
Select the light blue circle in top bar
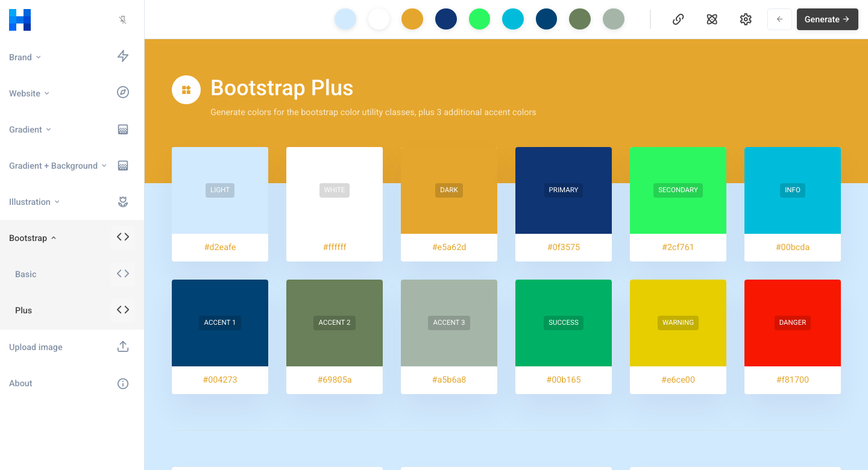click(345, 19)
